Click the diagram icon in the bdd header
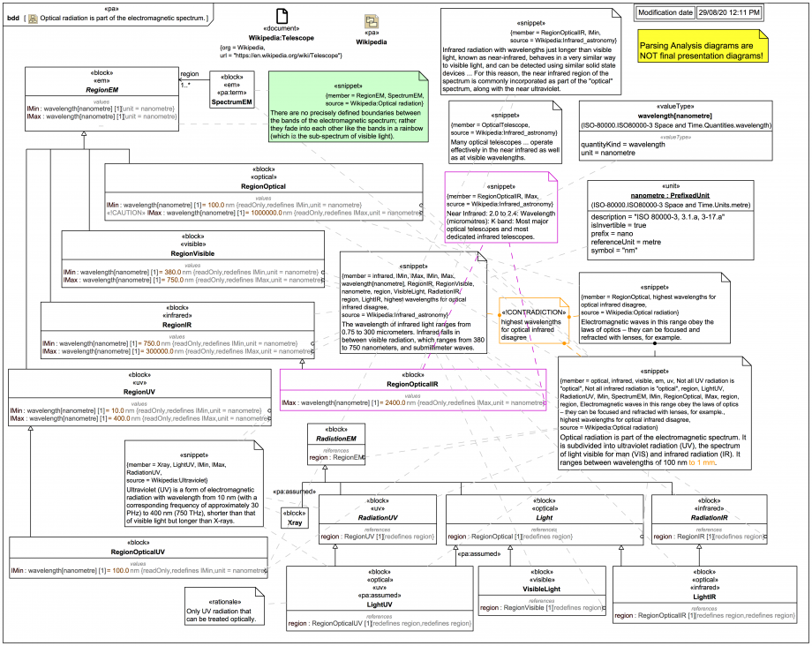 point(34,18)
